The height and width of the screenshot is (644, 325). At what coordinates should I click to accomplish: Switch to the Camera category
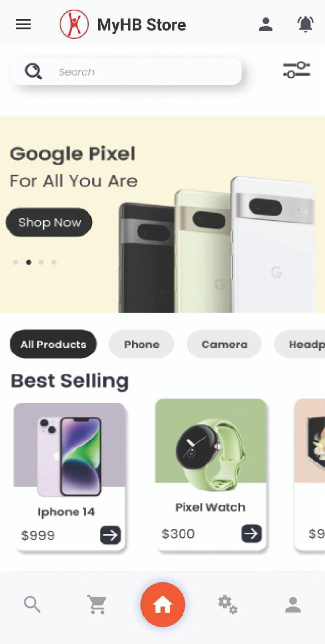(x=224, y=344)
